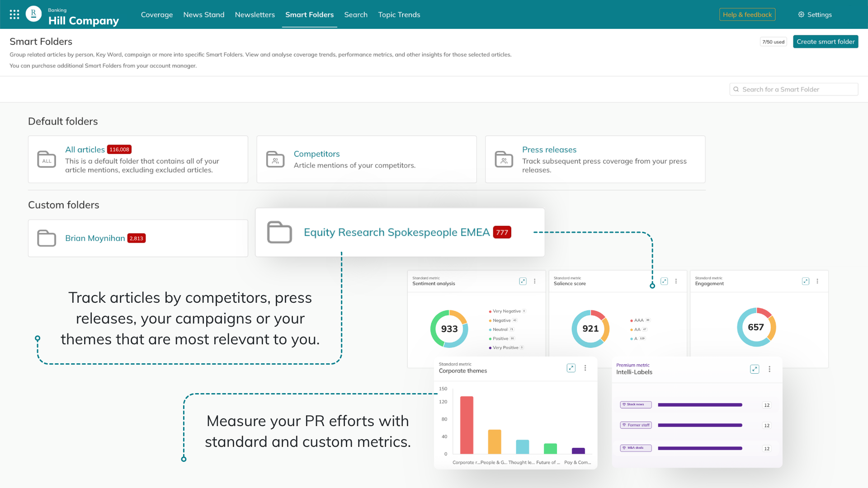Click the Hill Company logo icon
The height and width of the screenshot is (488, 868).
[33, 14]
